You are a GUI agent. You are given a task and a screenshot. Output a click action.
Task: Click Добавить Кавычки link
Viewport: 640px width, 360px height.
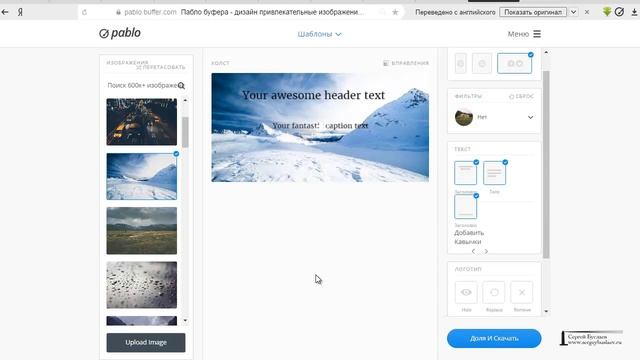469,237
